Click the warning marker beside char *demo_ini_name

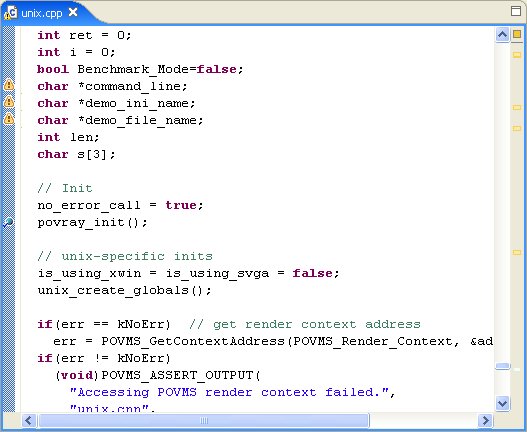pos(9,102)
